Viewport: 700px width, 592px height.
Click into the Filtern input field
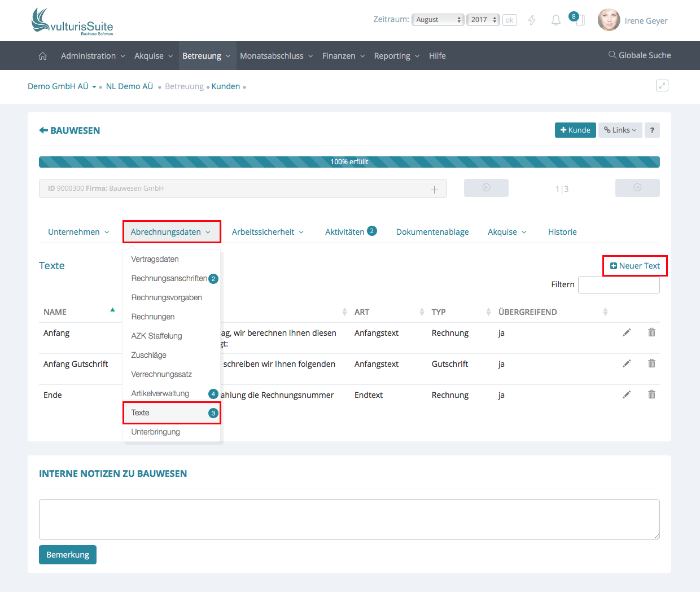618,285
